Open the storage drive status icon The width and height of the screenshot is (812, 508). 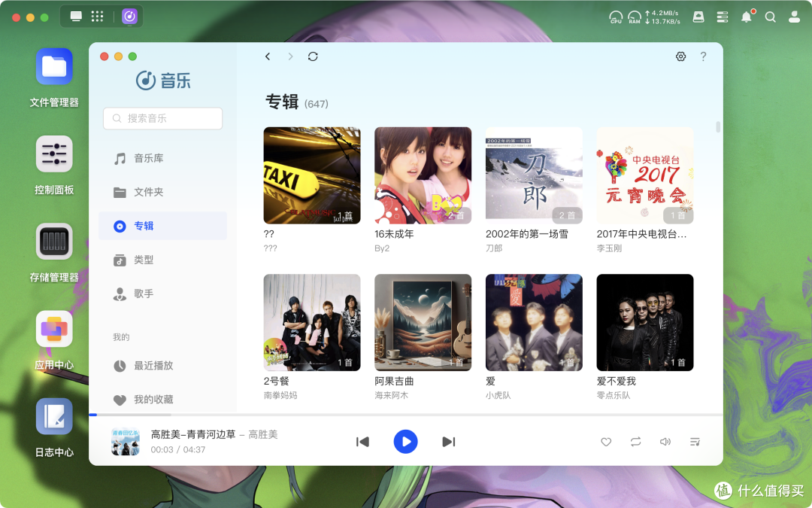coord(698,17)
